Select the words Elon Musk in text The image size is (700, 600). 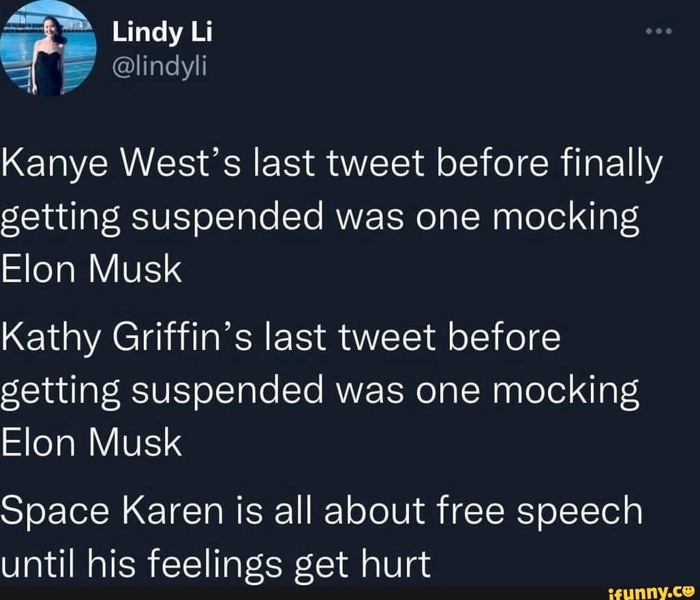[x=90, y=268]
